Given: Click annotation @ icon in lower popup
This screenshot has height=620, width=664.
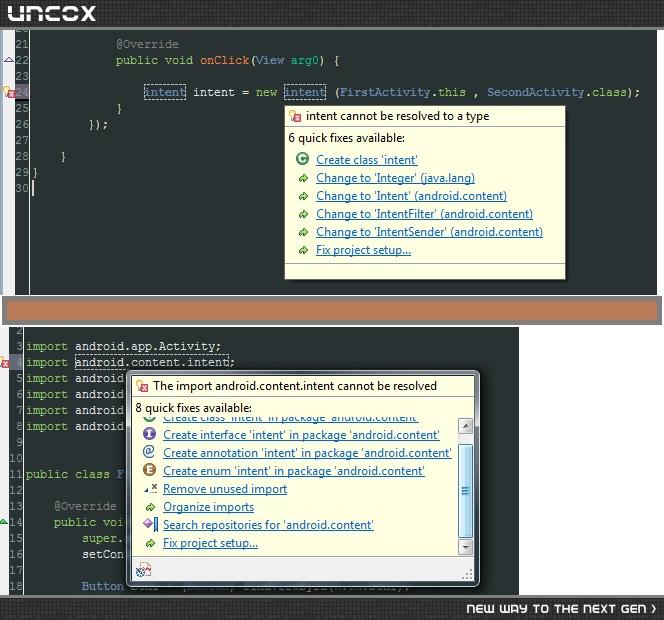Looking at the screenshot, I should point(149,451).
